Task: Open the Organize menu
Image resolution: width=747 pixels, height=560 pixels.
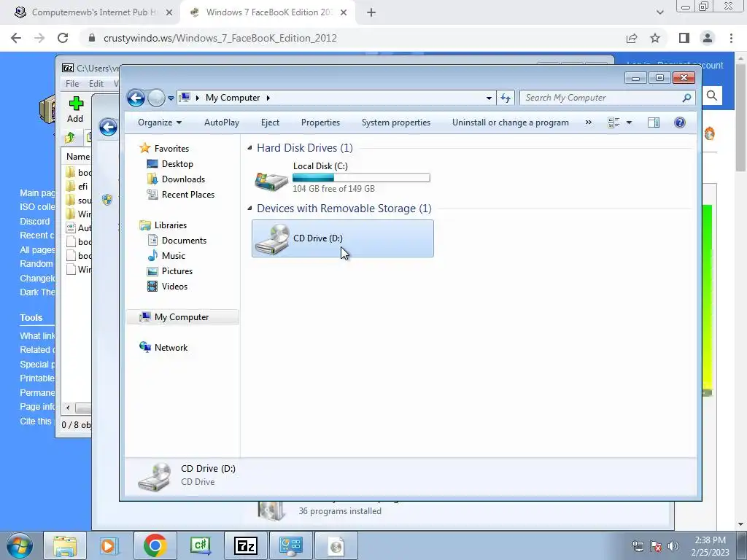Action: pyautogui.click(x=160, y=122)
